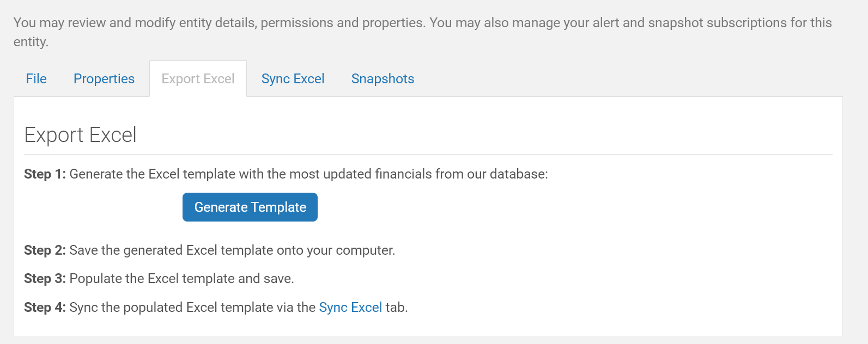The image size is (868, 344).
Task: View the Snapshots tab
Action: coord(383,79)
